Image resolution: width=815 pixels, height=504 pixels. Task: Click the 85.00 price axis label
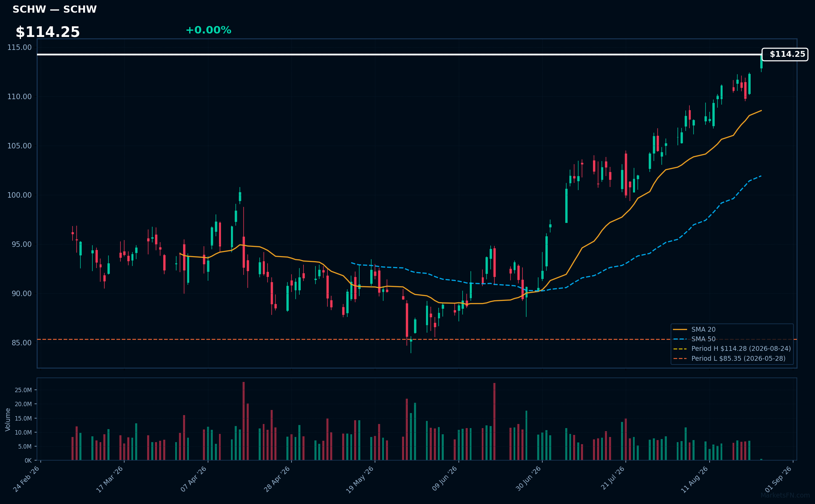(x=22, y=343)
